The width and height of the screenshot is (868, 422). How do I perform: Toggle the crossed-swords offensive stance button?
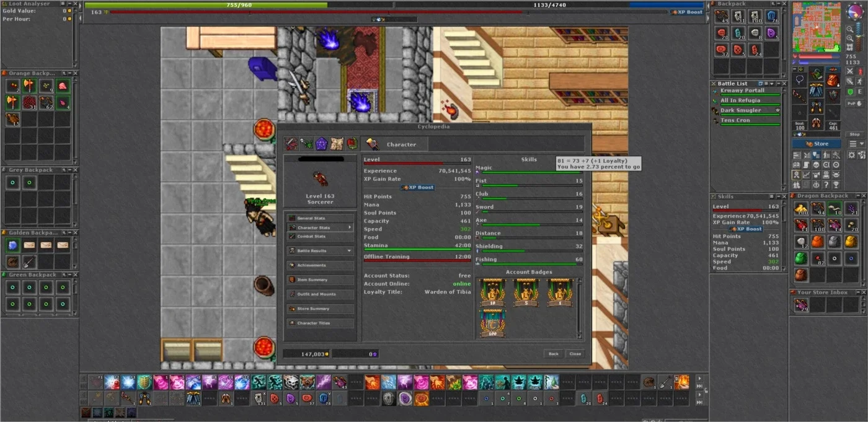pyautogui.click(x=850, y=71)
